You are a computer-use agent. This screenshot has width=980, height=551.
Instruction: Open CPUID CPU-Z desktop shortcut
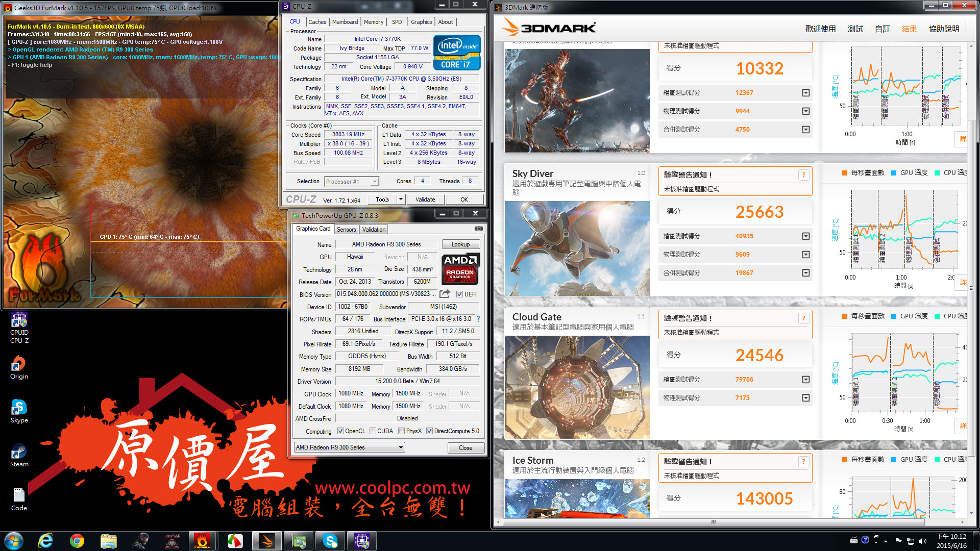19,328
